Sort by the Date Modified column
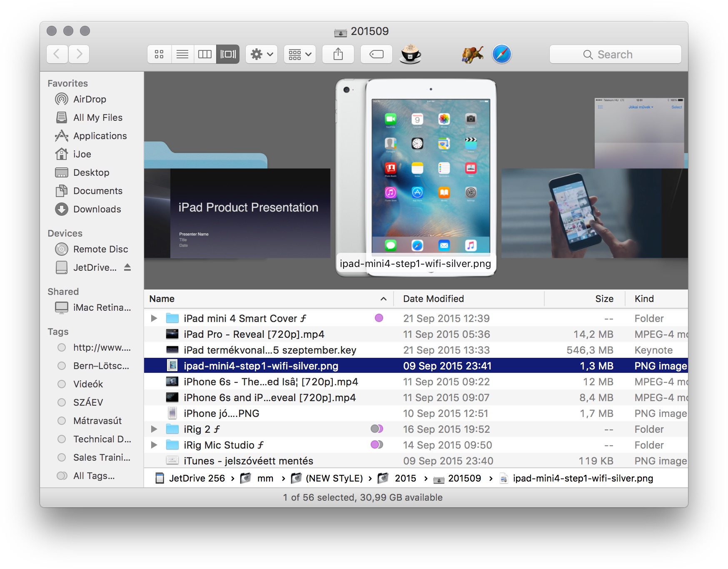Viewport: 728px width, 569px height. 469,299
